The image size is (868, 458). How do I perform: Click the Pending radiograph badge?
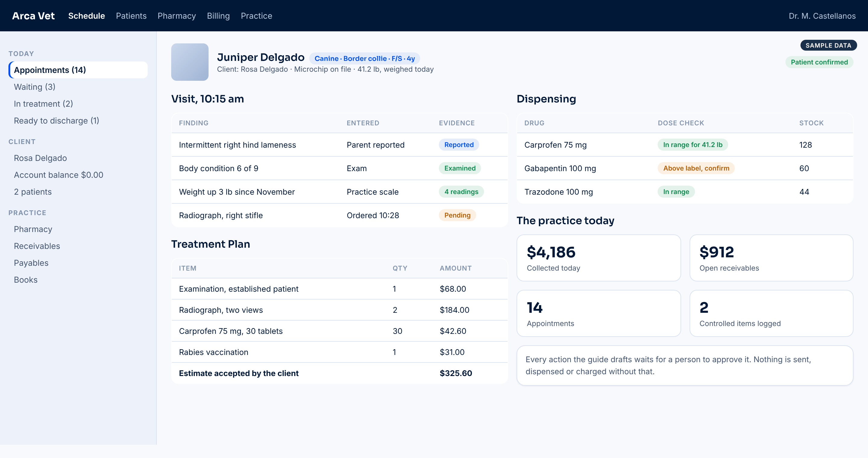457,215
